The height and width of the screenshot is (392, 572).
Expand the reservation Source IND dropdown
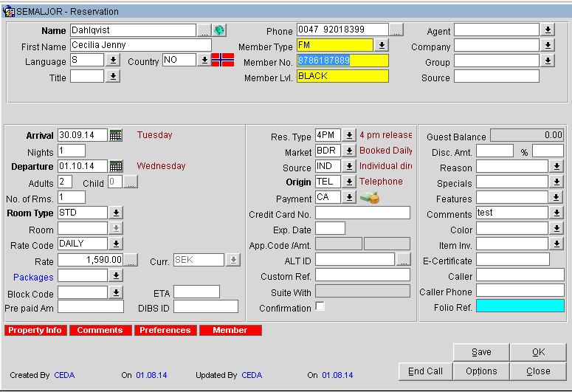coord(349,166)
